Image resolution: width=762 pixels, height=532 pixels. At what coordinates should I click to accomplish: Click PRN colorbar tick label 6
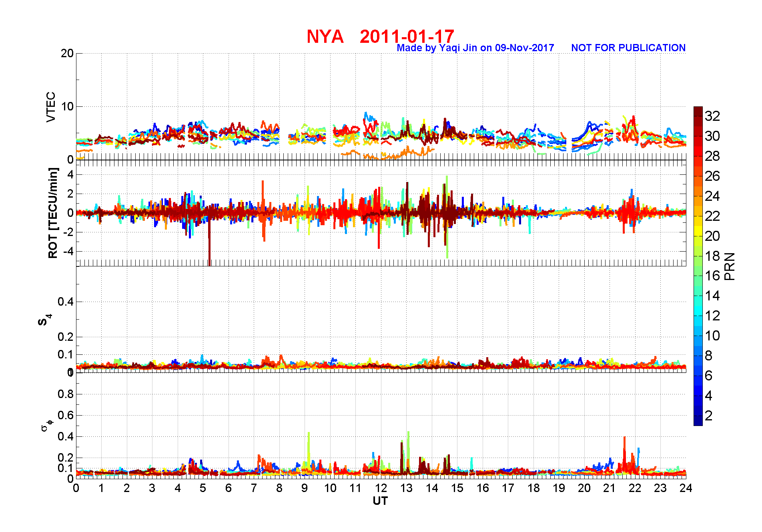click(708, 376)
